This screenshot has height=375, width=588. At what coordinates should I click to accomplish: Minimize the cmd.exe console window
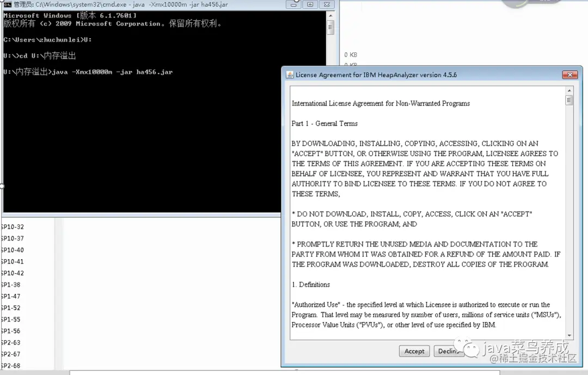pyautogui.click(x=293, y=4)
